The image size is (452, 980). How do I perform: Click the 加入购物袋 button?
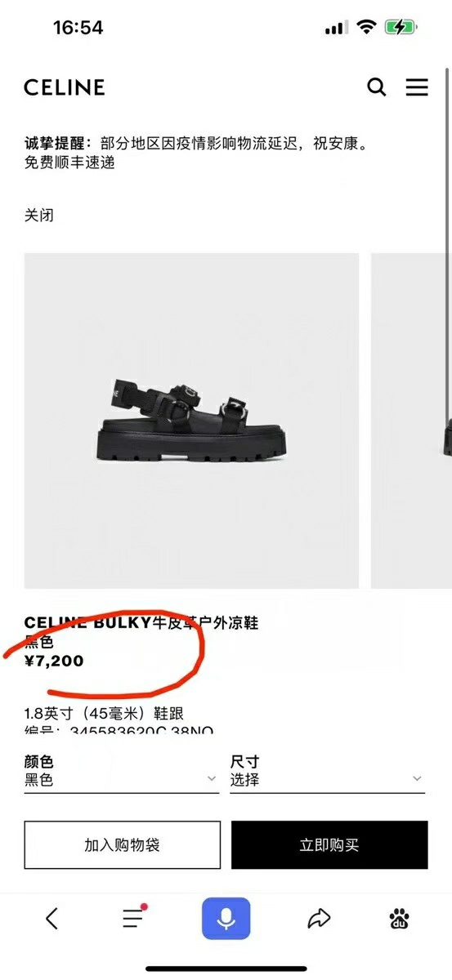point(122,845)
